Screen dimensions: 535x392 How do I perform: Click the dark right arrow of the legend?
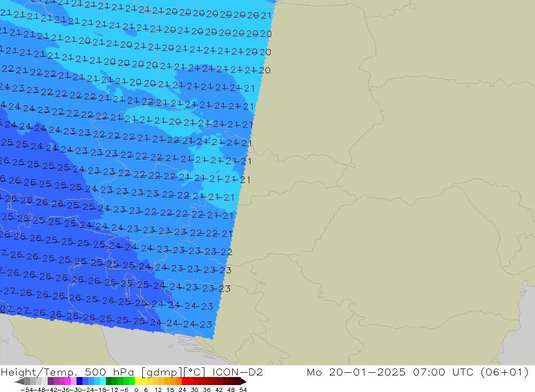243,381
